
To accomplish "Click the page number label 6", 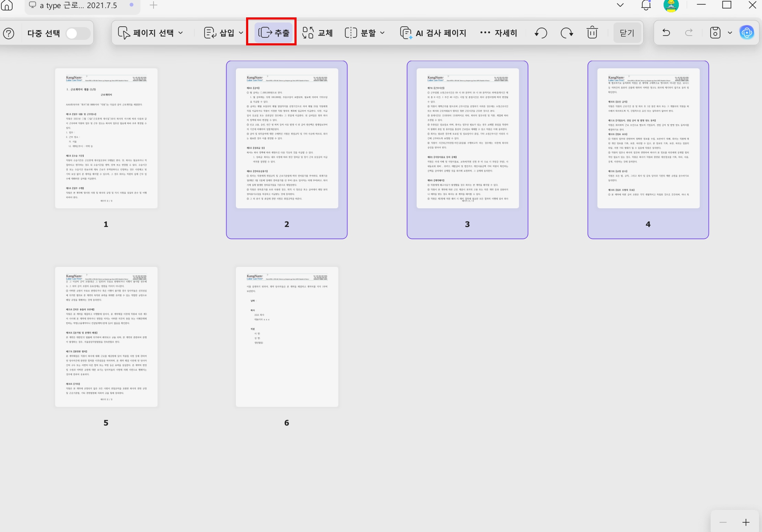I will coord(287,423).
